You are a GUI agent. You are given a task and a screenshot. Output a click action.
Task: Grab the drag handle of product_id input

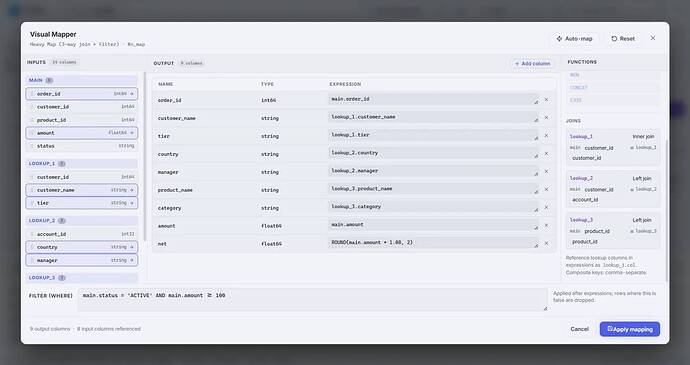coord(32,120)
